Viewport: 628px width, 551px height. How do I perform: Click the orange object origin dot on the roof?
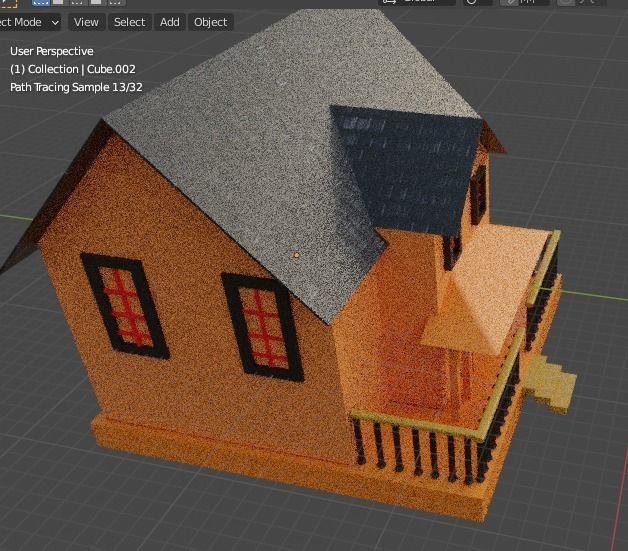pyautogui.click(x=296, y=255)
